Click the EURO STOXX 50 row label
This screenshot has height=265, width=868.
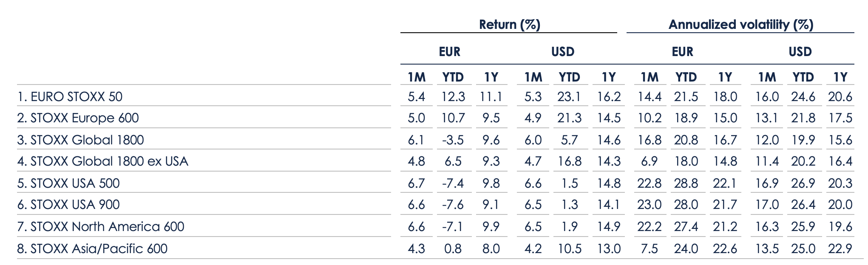point(70,97)
